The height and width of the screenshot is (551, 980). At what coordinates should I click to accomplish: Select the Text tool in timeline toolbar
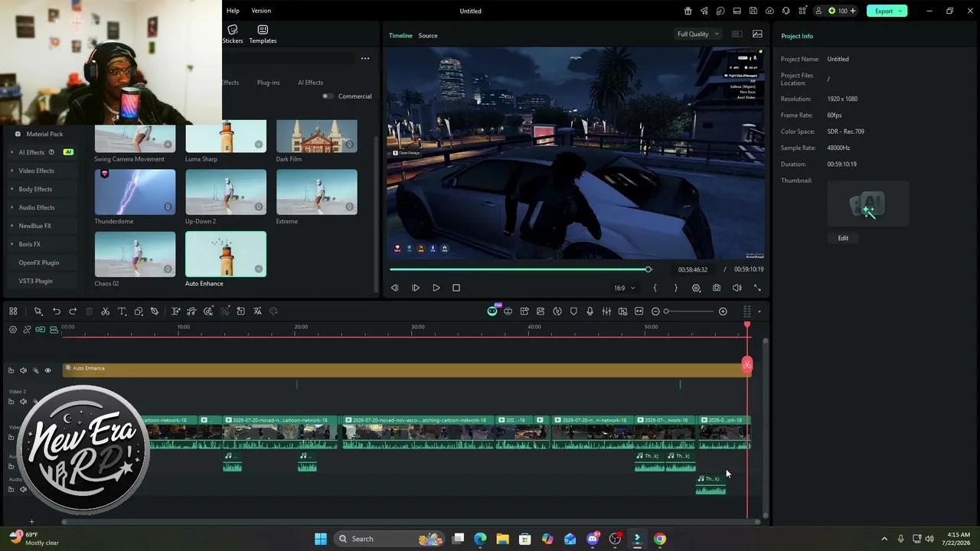[x=122, y=311]
